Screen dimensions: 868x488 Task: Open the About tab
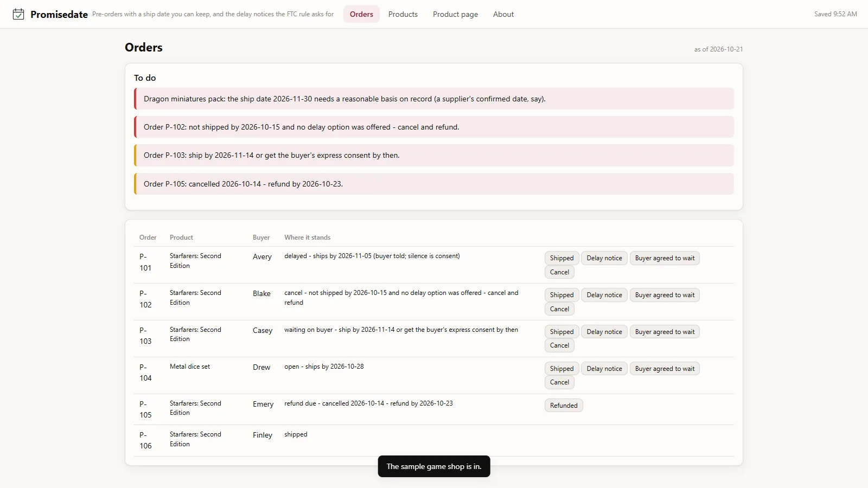coord(503,14)
